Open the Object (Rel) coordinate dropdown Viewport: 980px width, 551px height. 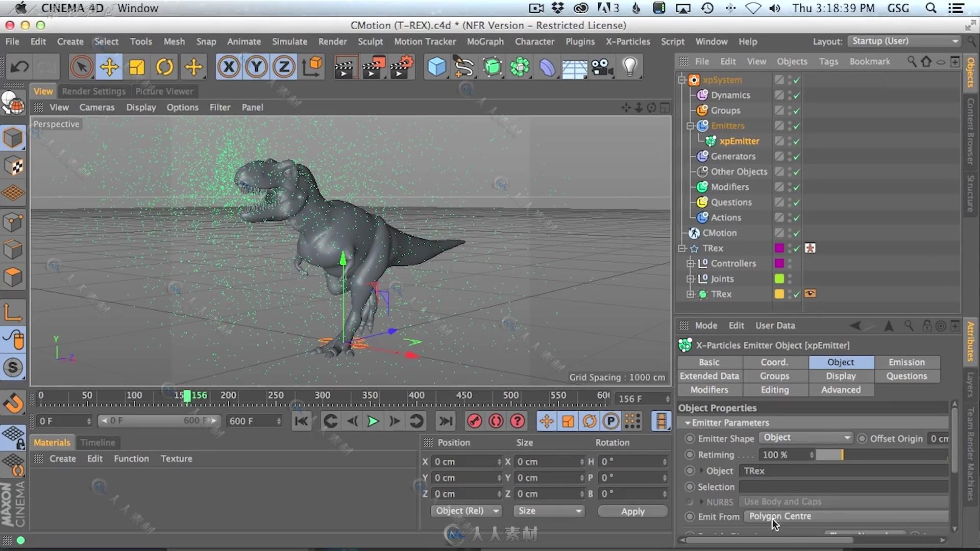pyautogui.click(x=466, y=511)
